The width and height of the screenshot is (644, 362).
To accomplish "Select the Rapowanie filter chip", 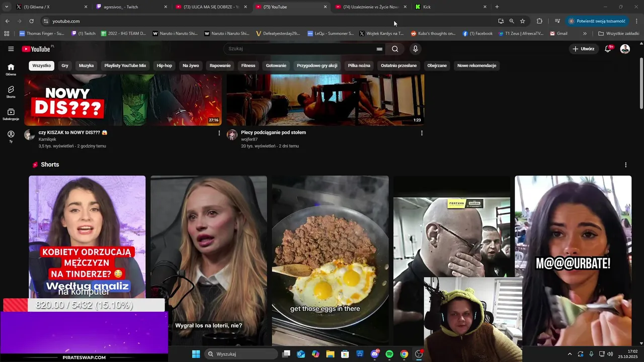I will [x=220, y=65].
